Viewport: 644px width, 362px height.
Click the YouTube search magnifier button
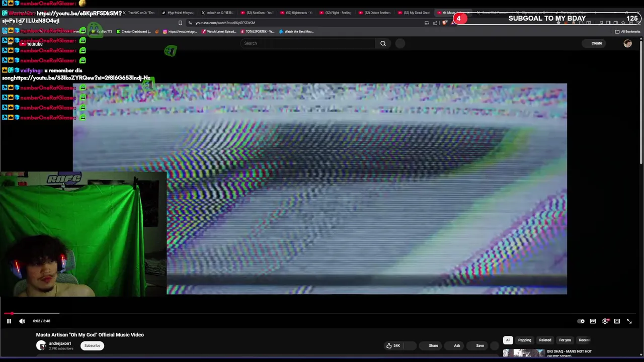pos(383,43)
